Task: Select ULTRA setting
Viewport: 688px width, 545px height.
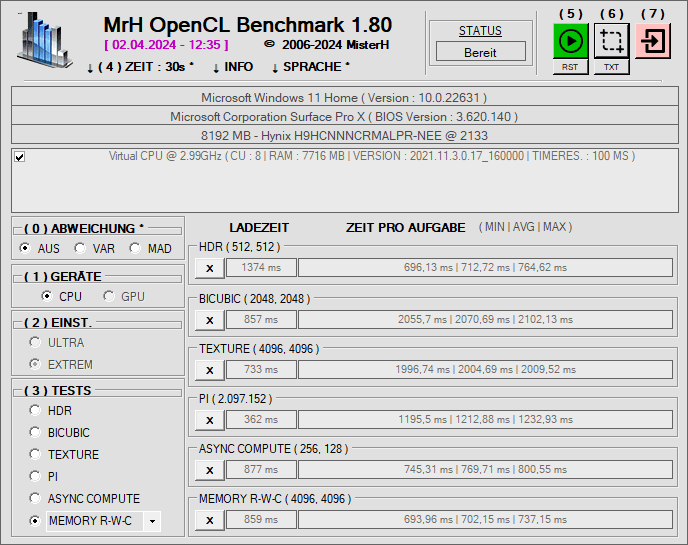Action: point(57,342)
